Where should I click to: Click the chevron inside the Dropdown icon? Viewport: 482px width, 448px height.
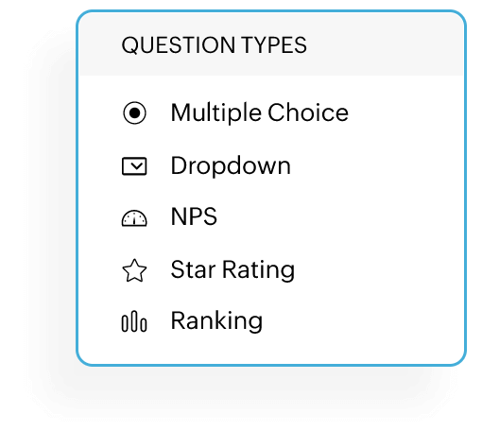(136, 165)
